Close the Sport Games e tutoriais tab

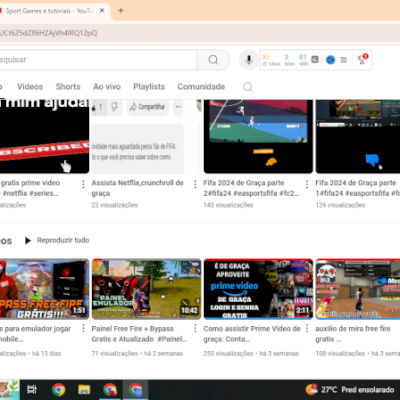(x=102, y=11)
